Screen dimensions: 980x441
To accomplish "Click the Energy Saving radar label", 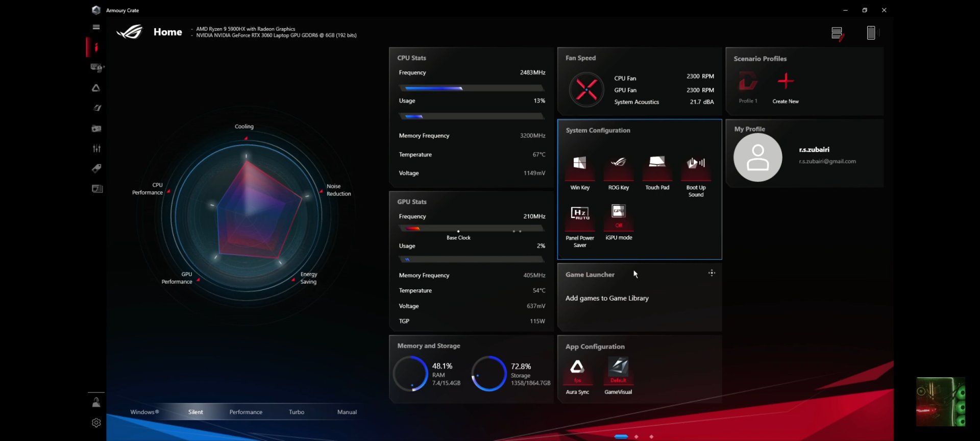I will coord(308,278).
